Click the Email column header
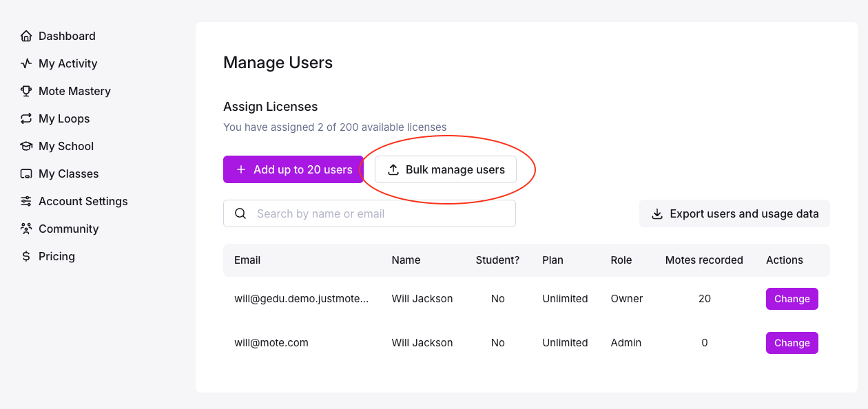 (x=247, y=260)
